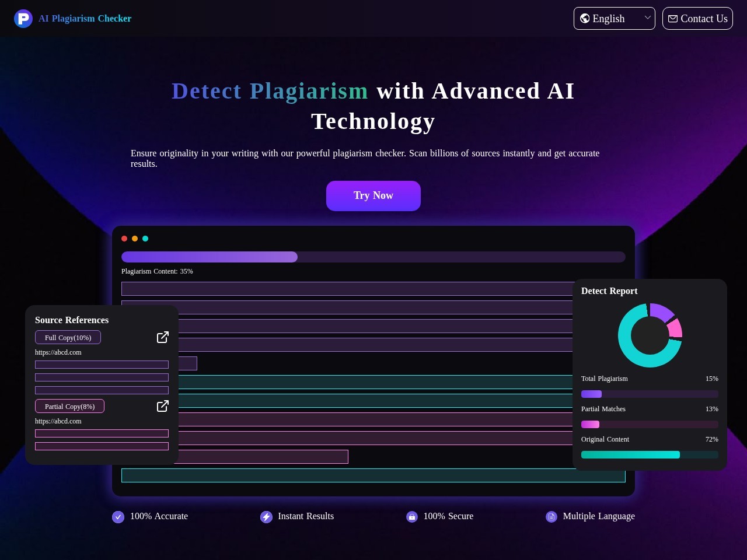This screenshot has height=560, width=747.
Task: Click the dropdown chevron next to English
Action: coord(647,17)
